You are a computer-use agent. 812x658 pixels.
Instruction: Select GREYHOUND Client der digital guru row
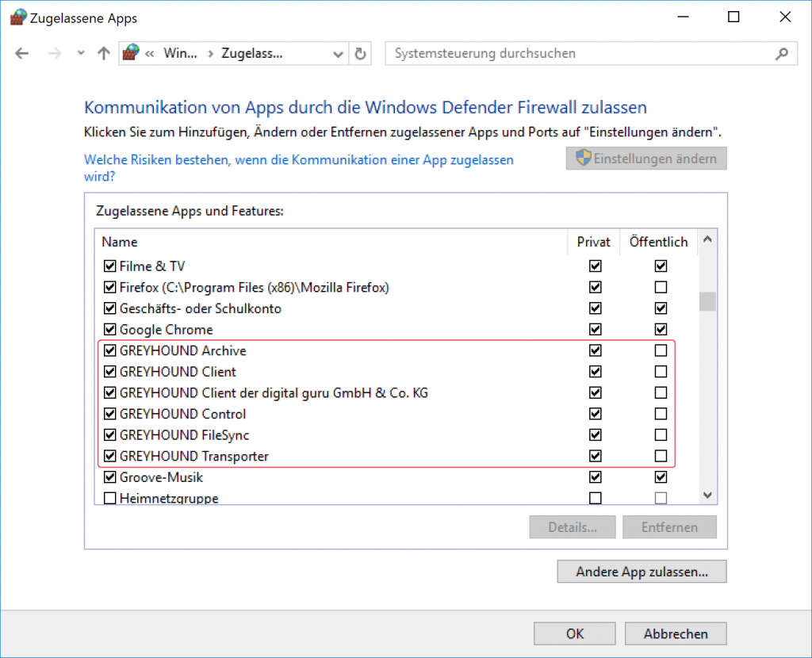[274, 393]
